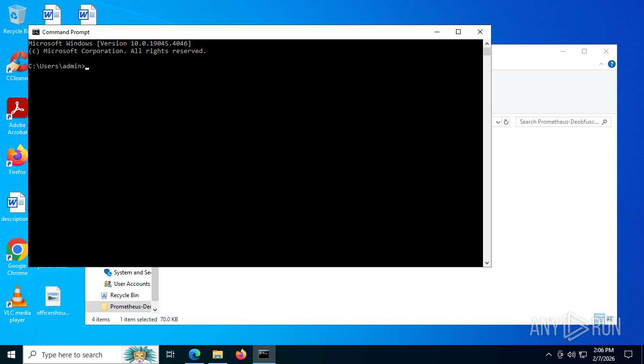Select Prometheus-De... folder in navigation pane
The width and height of the screenshot is (644, 364).
(x=118, y=307)
